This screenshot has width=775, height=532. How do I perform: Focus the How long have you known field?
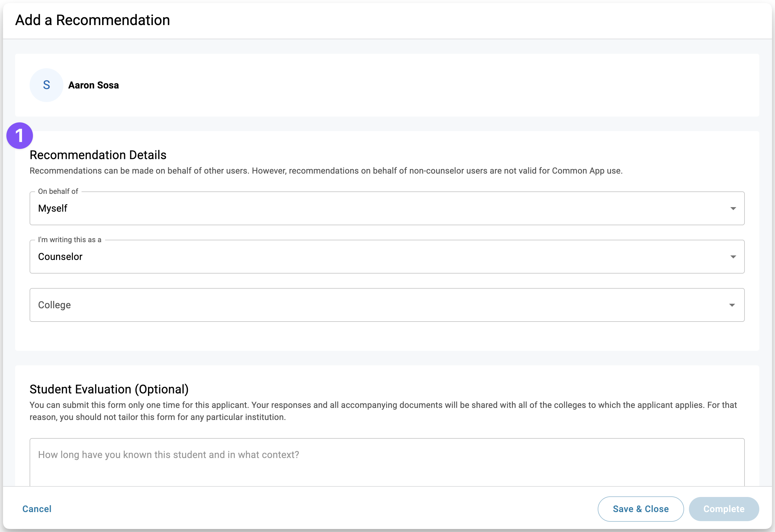387,462
